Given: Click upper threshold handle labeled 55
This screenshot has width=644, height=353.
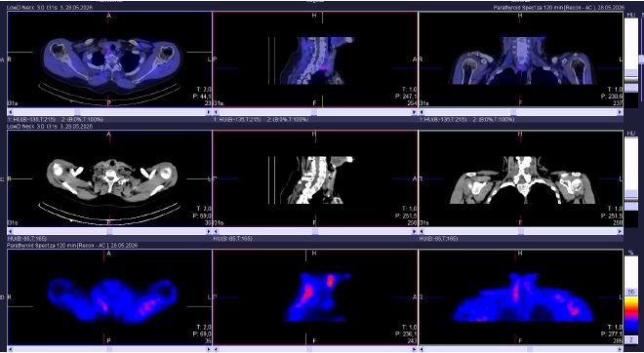Looking at the screenshot, I should (631, 292).
